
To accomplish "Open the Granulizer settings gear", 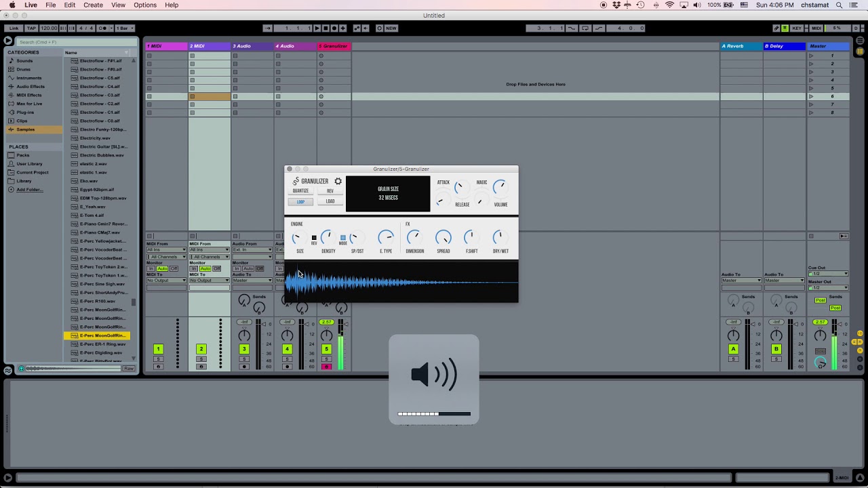I will pos(338,182).
